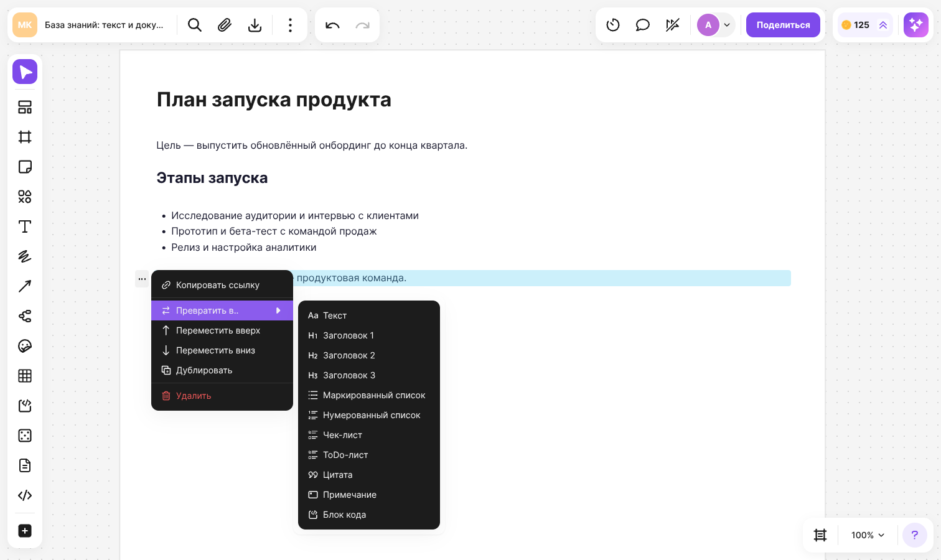
Task: Convert block to Заголовок 2
Action: (369, 355)
